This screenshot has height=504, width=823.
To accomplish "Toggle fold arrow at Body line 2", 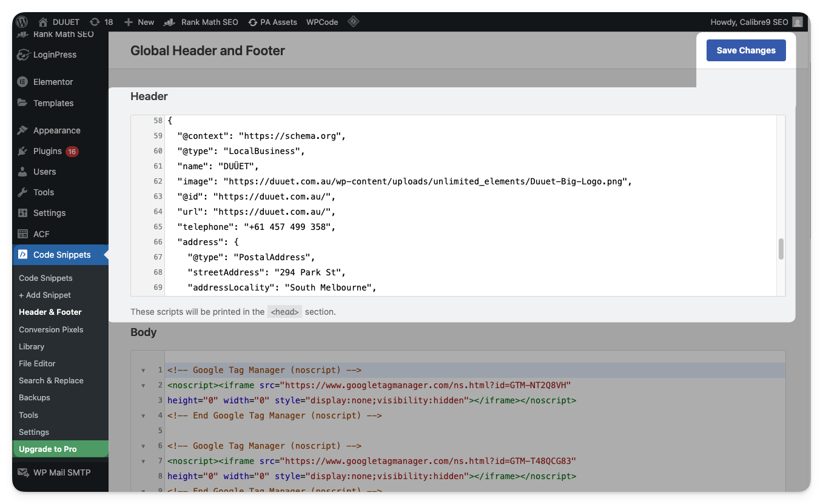I will click(144, 385).
